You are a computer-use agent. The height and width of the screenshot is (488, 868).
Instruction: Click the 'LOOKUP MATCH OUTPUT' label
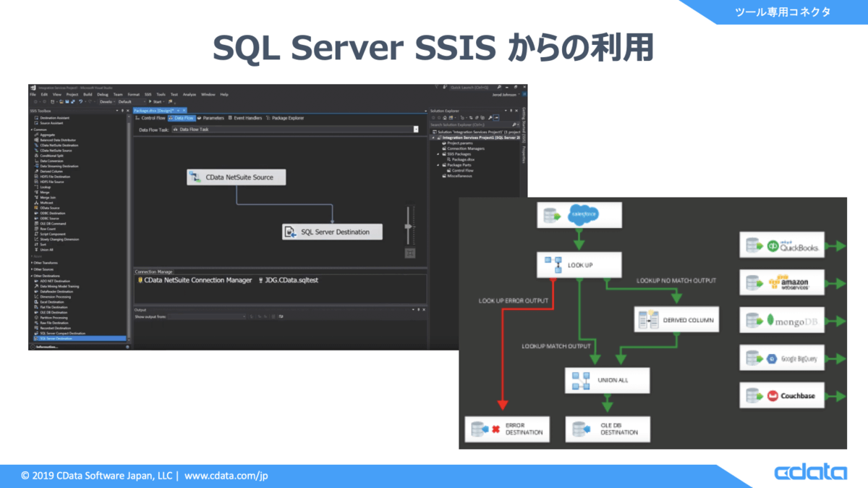pos(556,346)
